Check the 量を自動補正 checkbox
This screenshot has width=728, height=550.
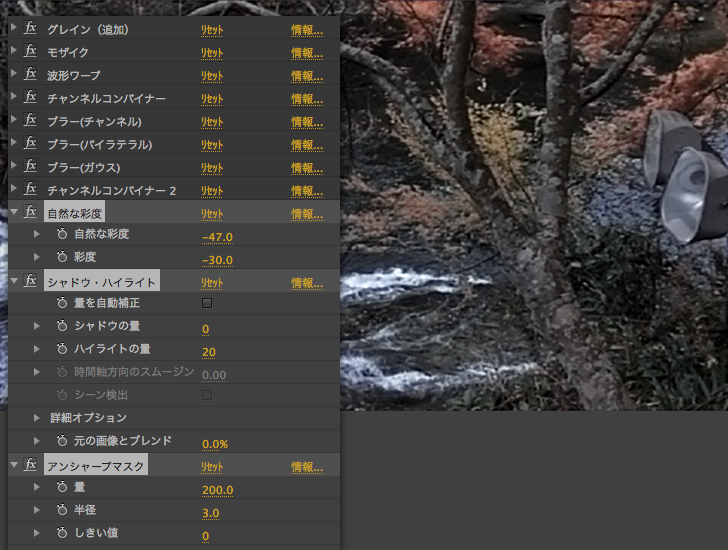[207, 303]
